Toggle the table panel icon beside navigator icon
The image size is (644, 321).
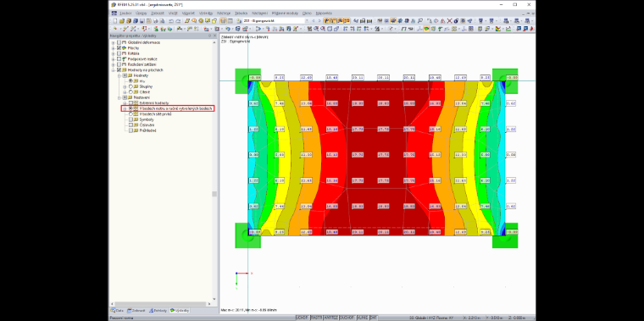(x=230, y=20)
